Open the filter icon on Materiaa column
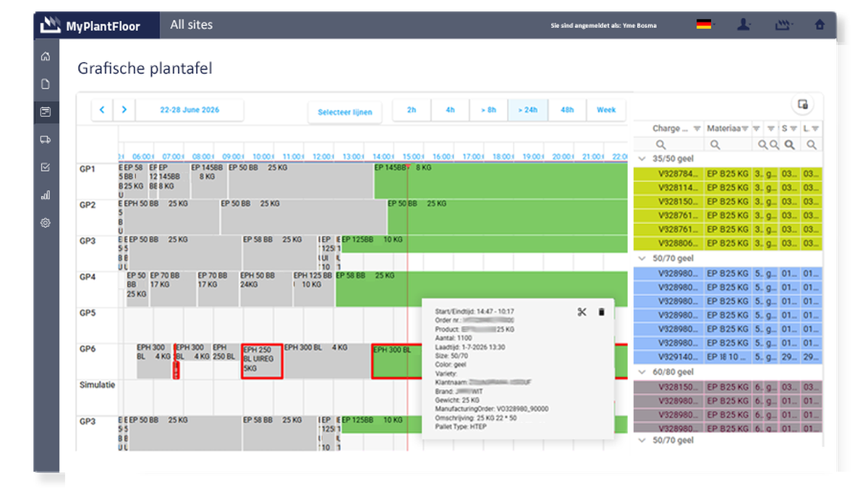The height and width of the screenshot is (488, 868). pyautogui.click(x=745, y=129)
